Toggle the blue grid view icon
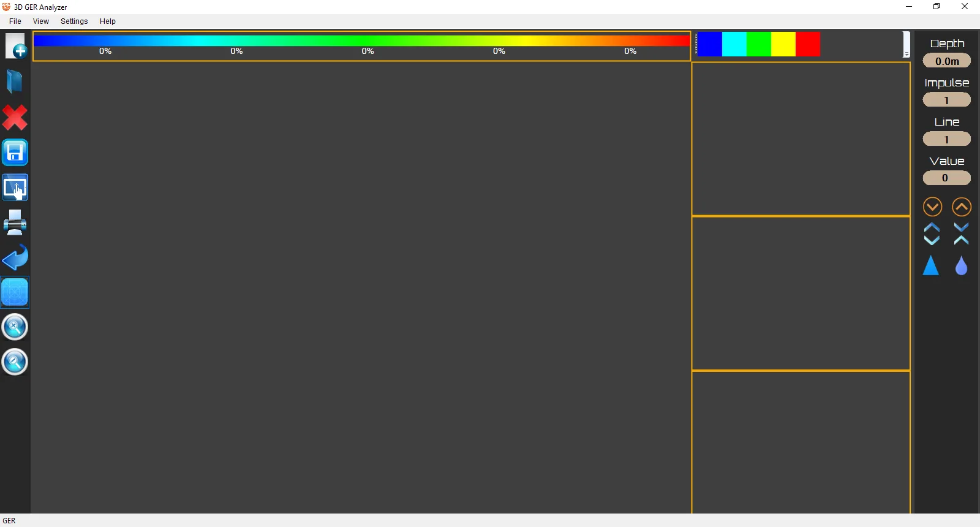 (x=15, y=292)
